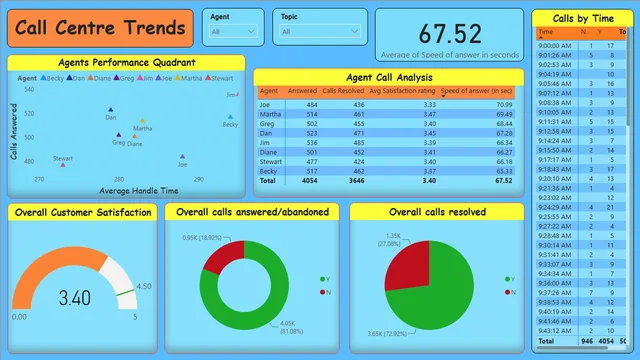Select Dan's data point in scatter chart
Screen dimensions: 640x360
[111, 110]
